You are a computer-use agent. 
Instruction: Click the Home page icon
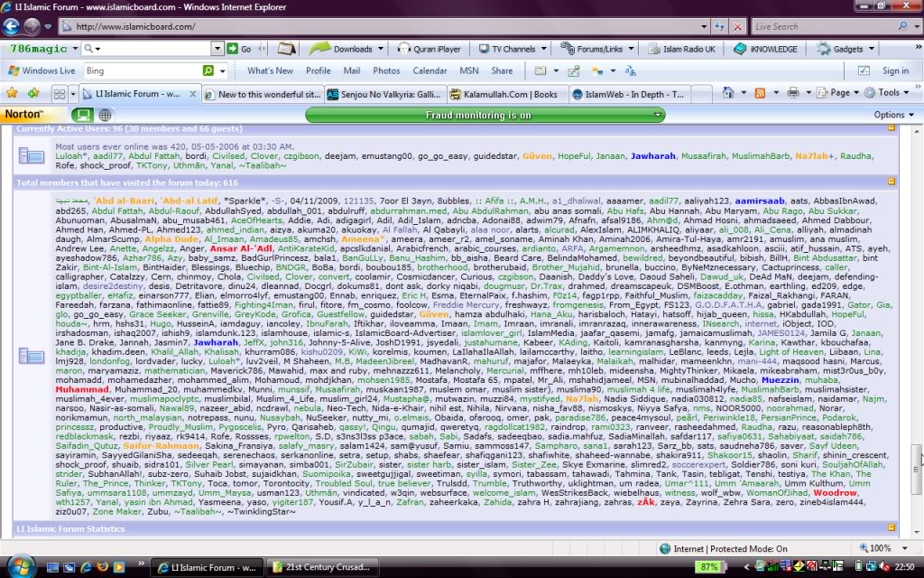[x=728, y=93]
